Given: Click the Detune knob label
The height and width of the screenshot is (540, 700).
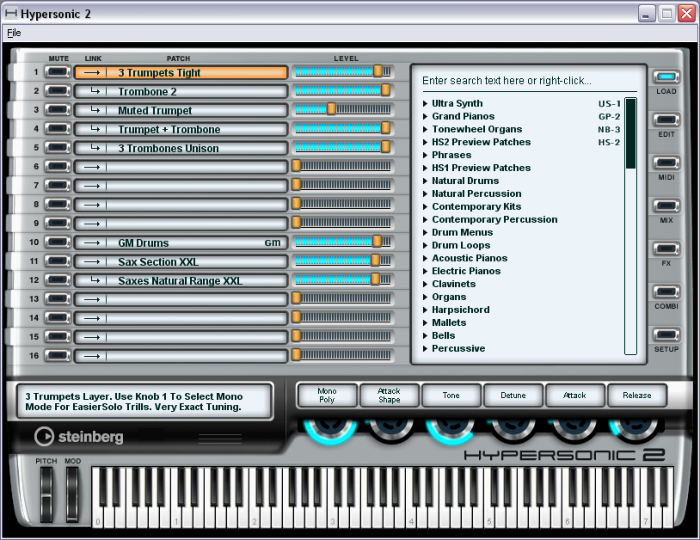Looking at the screenshot, I should [513, 395].
